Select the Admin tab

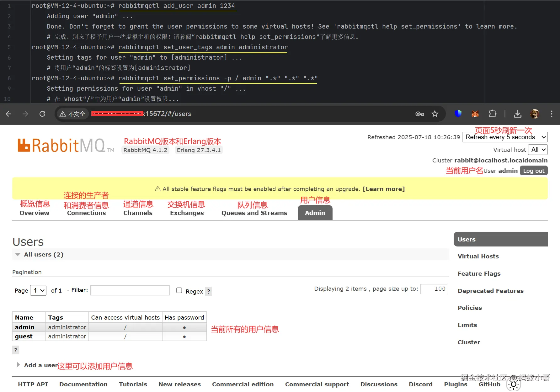coord(315,213)
